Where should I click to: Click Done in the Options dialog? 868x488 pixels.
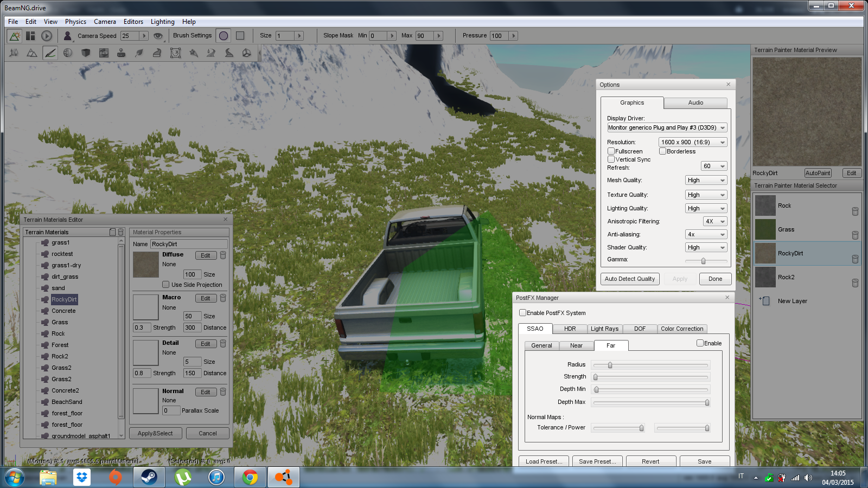pyautogui.click(x=715, y=279)
